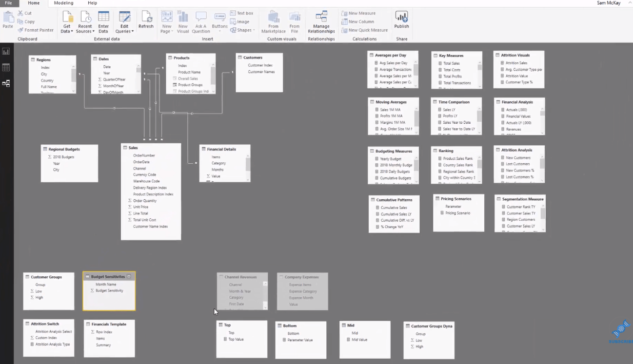The height and width of the screenshot is (364, 633).
Task: Select Top Value field in Top table
Action: click(236, 339)
